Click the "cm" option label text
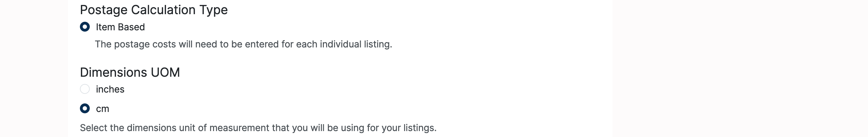 [103, 109]
